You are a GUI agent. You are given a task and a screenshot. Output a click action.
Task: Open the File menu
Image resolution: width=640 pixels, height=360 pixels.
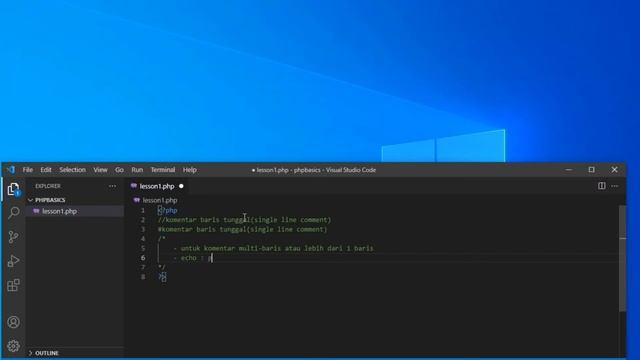28,170
